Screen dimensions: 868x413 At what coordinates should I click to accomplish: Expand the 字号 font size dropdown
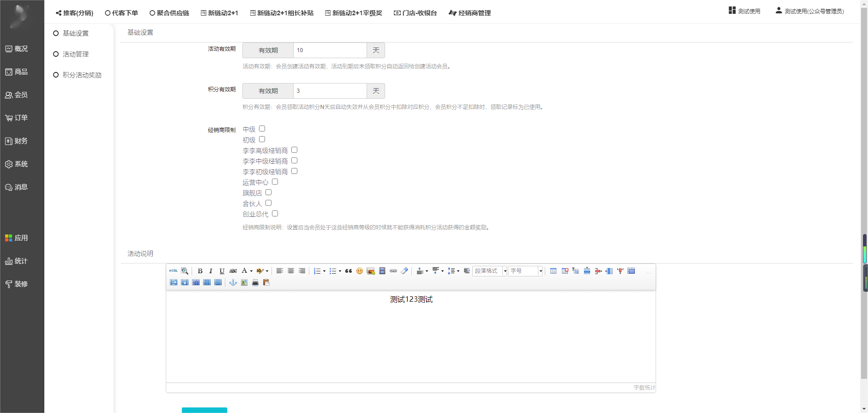coord(541,271)
